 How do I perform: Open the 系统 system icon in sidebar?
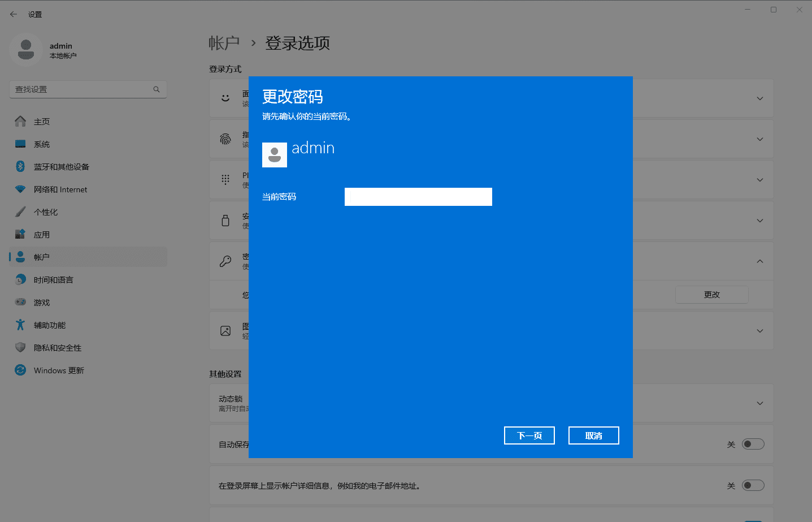pos(20,144)
